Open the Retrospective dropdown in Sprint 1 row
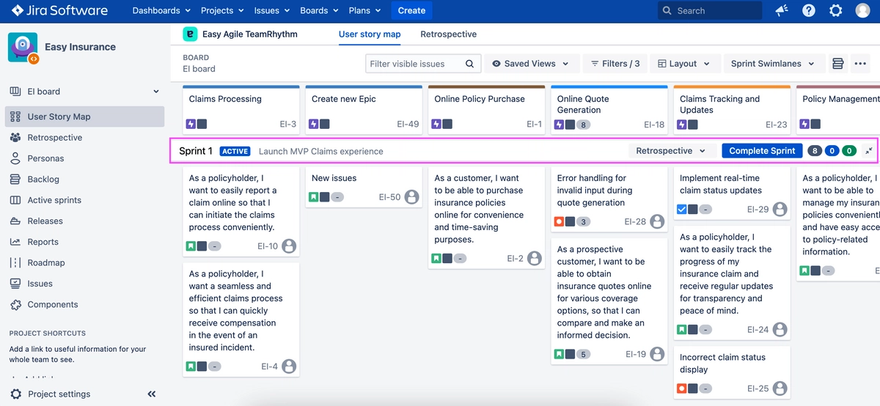 (x=672, y=151)
